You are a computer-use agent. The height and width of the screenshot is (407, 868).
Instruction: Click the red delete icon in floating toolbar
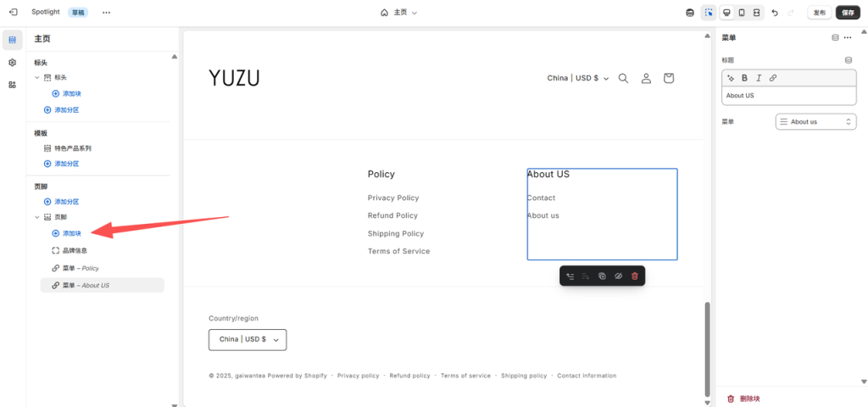634,276
